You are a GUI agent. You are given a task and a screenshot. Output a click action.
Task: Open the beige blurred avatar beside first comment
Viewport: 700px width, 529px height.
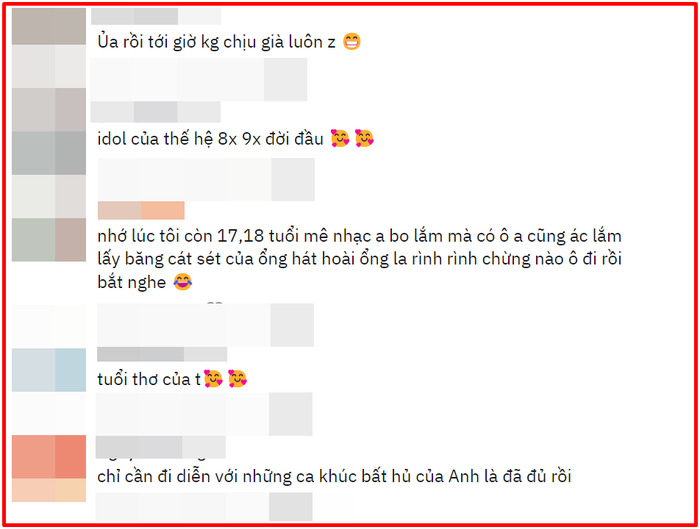(49, 26)
